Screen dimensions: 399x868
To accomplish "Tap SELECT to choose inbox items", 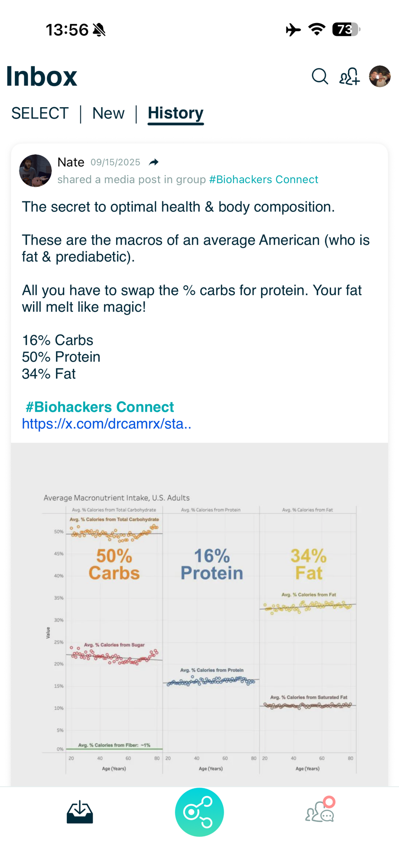I will click(x=40, y=113).
